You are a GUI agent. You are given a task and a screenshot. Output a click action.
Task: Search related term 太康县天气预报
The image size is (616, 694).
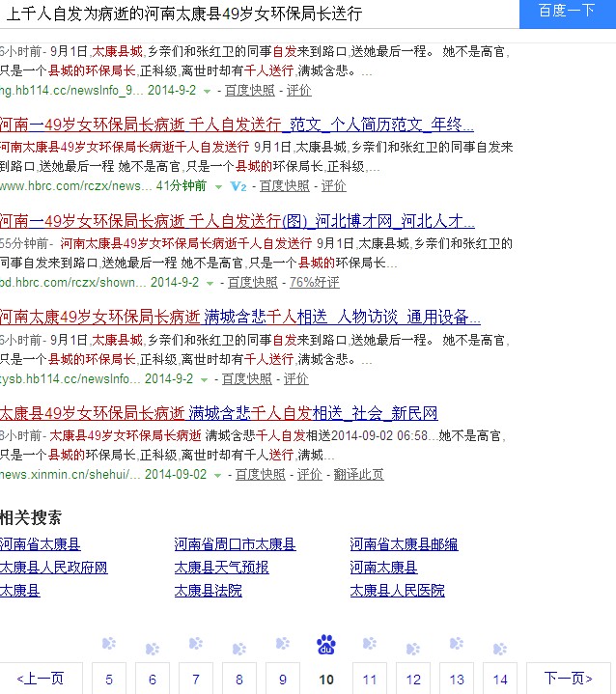[x=221, y=568]
